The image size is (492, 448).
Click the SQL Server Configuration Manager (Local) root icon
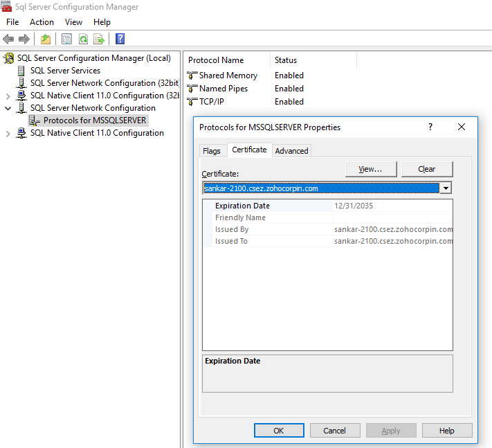(x=9, y=58)
